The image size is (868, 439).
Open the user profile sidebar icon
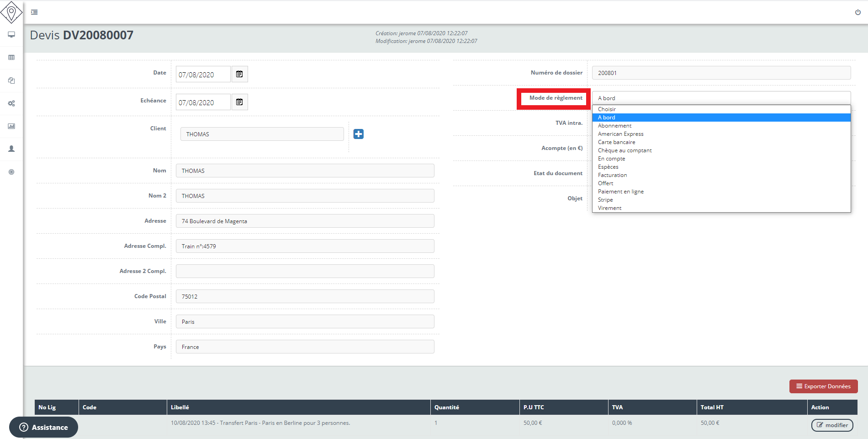coord(11,149)
